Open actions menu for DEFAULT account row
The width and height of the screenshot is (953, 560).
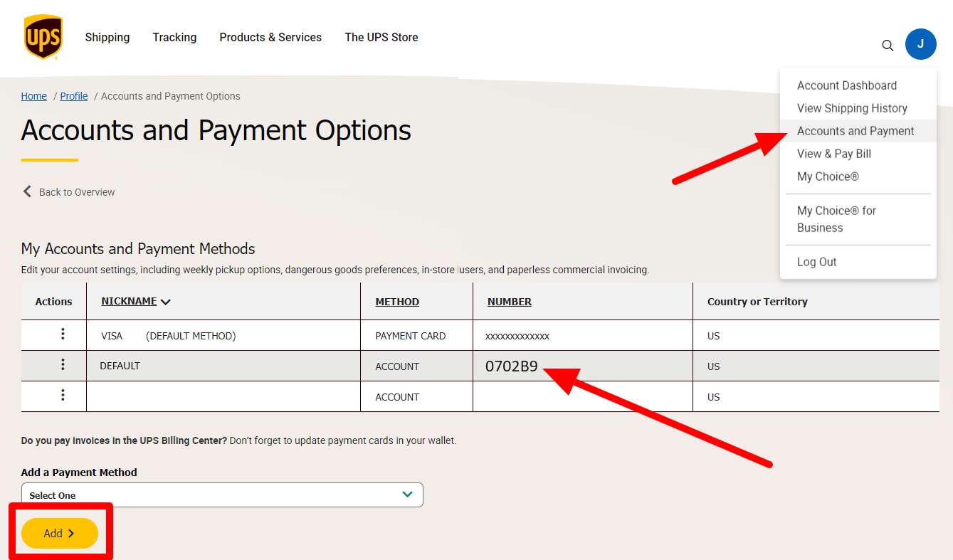coord(63,365)
